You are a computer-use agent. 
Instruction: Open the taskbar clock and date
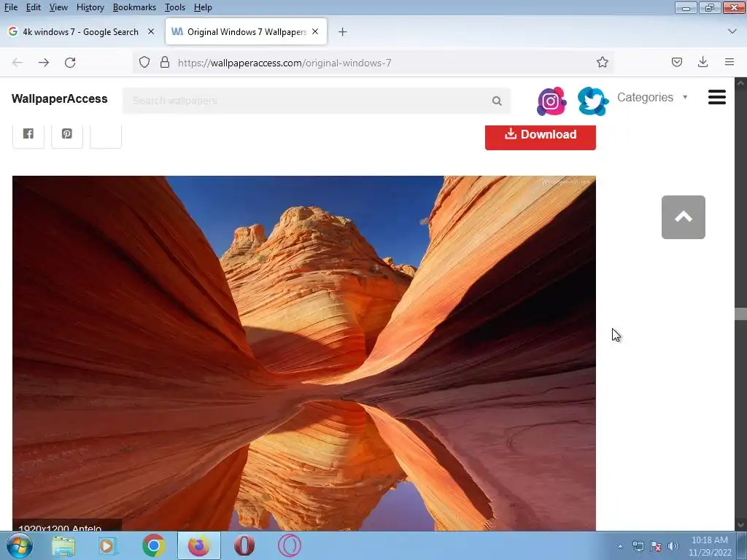tap(710, 546)
